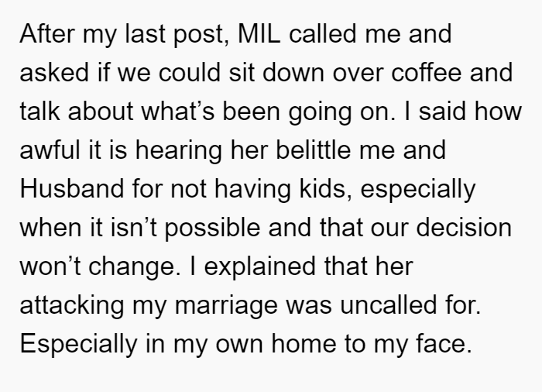Click on the word "coffee"
The image size is (542, 392).
[426, 73]
